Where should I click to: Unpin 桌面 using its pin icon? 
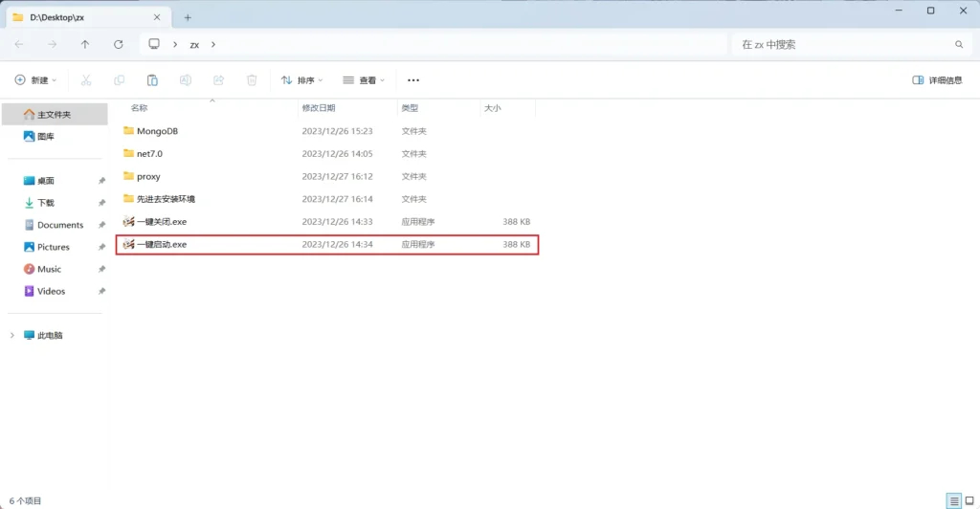[101, 181]
